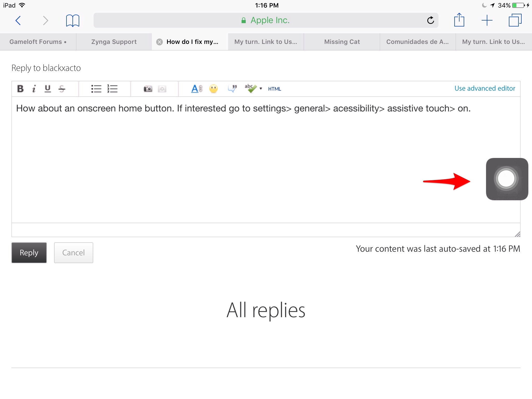
Task: Toggle bold formatting in editor toolbar
Action: (20, 89)
